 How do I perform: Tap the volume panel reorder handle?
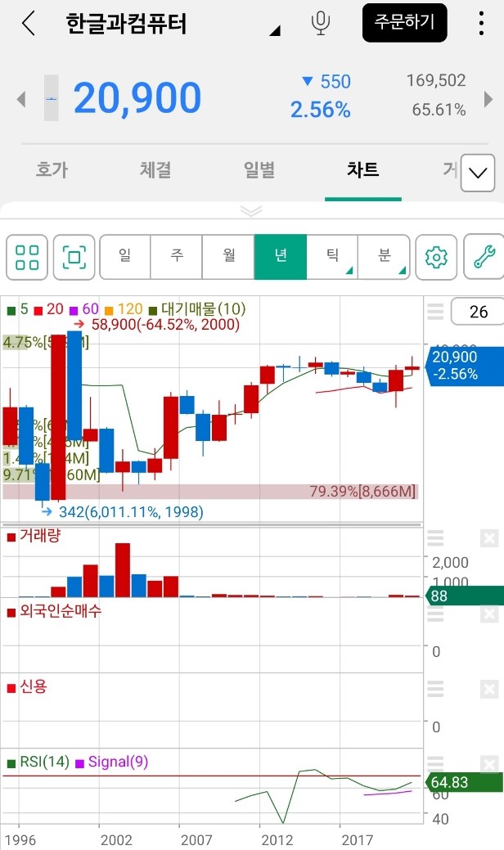point(435,537)
